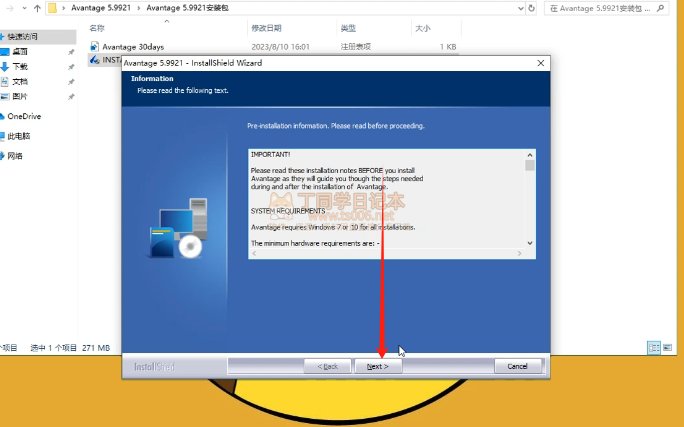Click Avantage 5.9921安装包 breadcrumb segment

187,8
